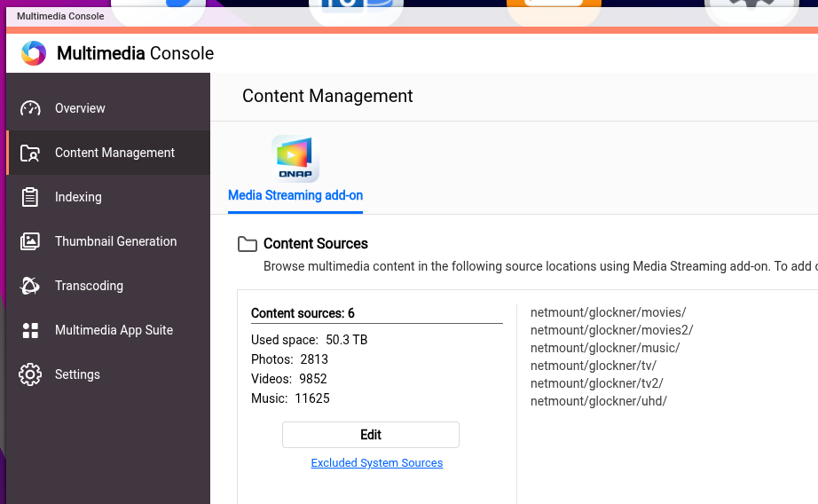The width and height of the screenshot is (818, 504).
Task: Click the Content Sources folder icon
Action: click(248, 244)
